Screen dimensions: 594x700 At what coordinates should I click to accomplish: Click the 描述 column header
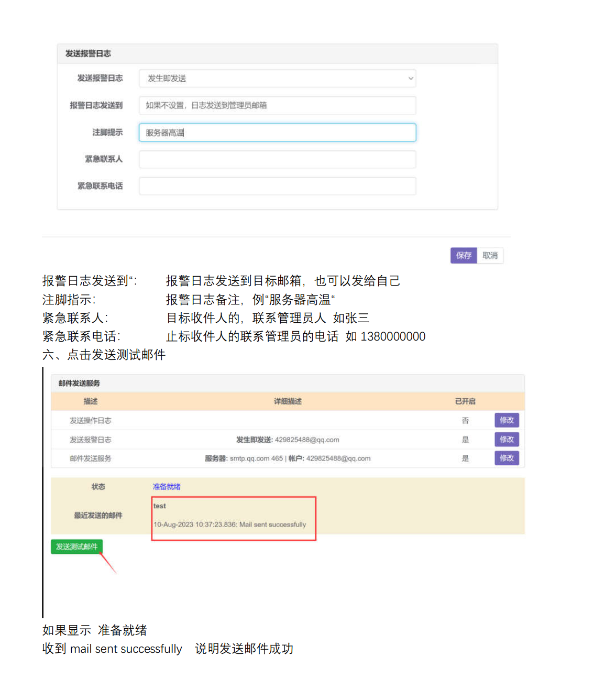[x=91, y=401]
